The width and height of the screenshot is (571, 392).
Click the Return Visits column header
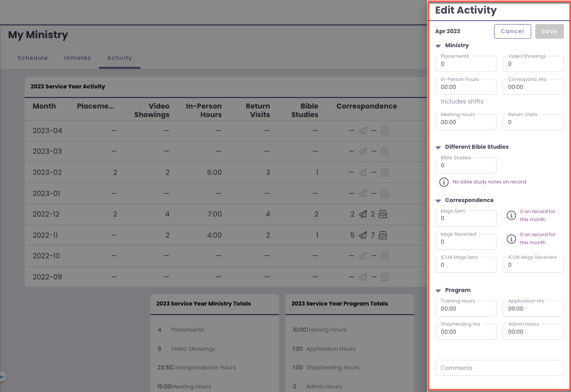tap(258, 110)
